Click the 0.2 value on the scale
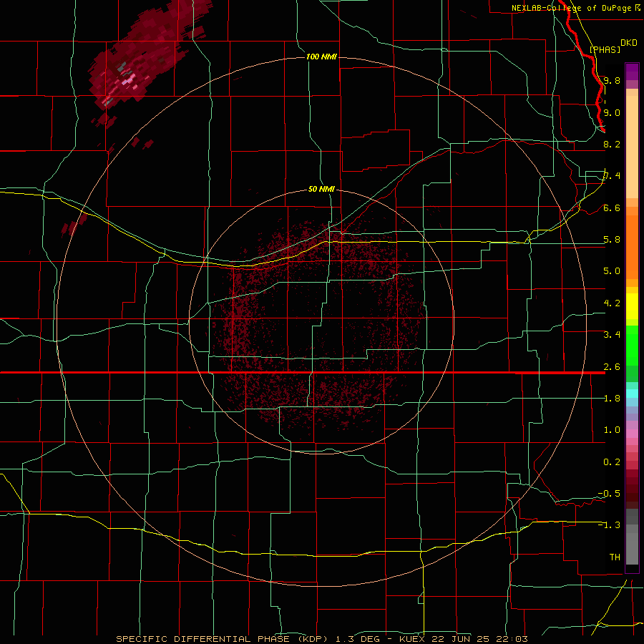 (x=612, y=462)
